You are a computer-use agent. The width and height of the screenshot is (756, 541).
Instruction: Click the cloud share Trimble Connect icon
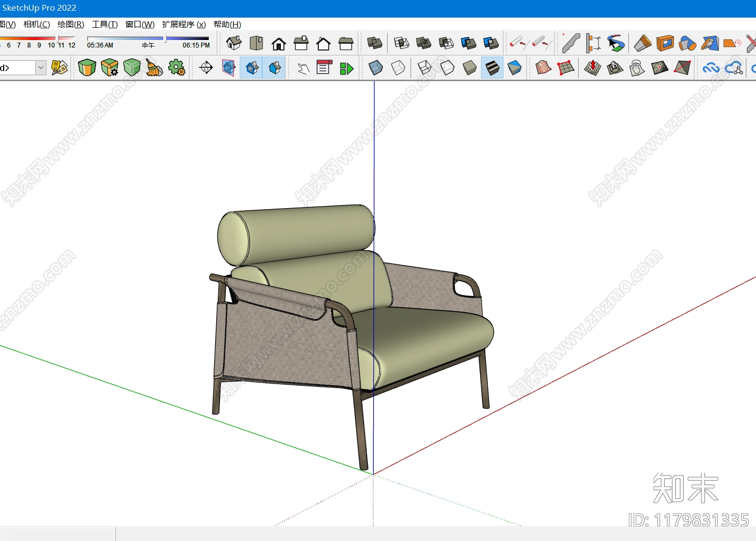(x=734, y=68)
